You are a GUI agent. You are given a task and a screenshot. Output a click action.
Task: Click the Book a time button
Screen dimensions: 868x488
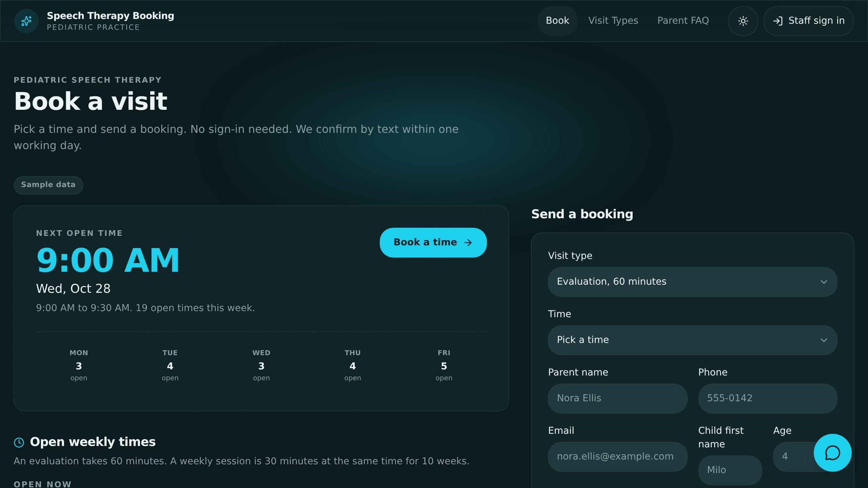(433, 243)
